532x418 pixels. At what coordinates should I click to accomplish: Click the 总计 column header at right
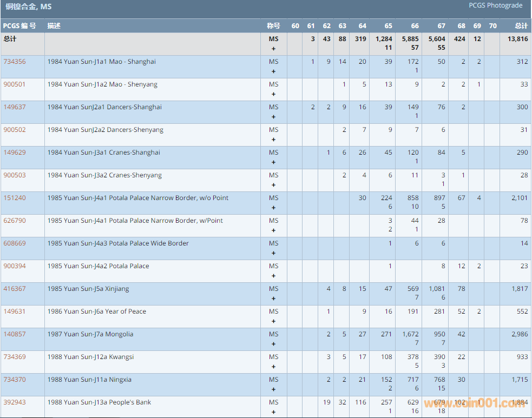coord(521,26)
